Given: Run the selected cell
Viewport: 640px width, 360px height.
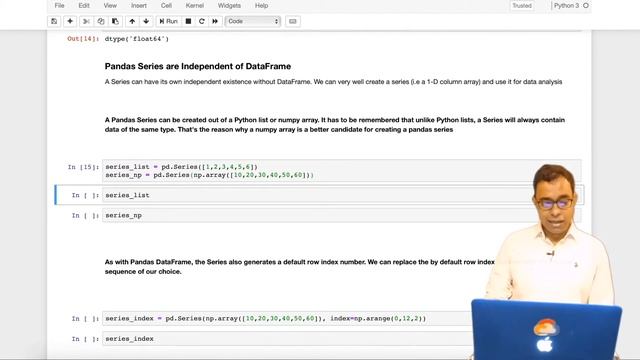Looking at the screenshot, I should pos(169,21).
